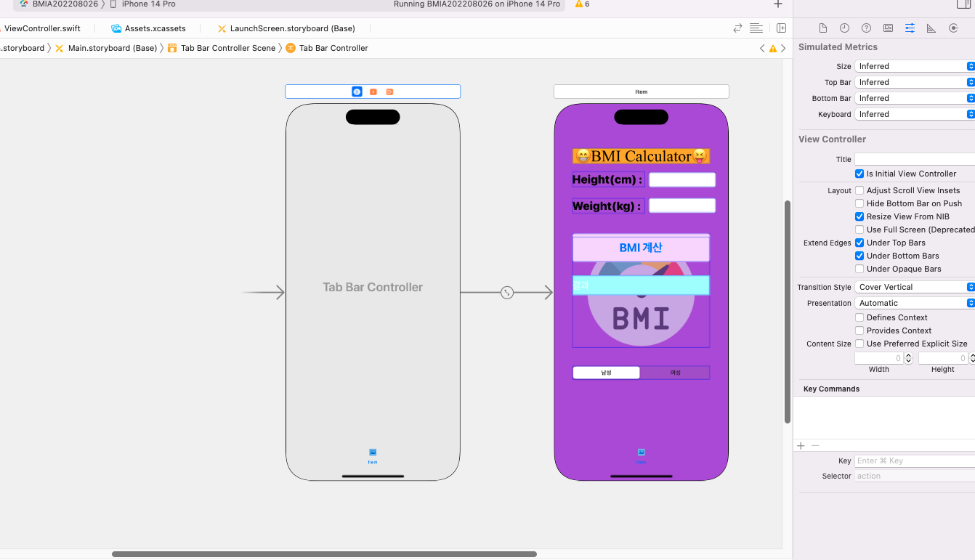Click the Width stepper arrows
This screenshot has height=560, width=975.
pos(908,358)
